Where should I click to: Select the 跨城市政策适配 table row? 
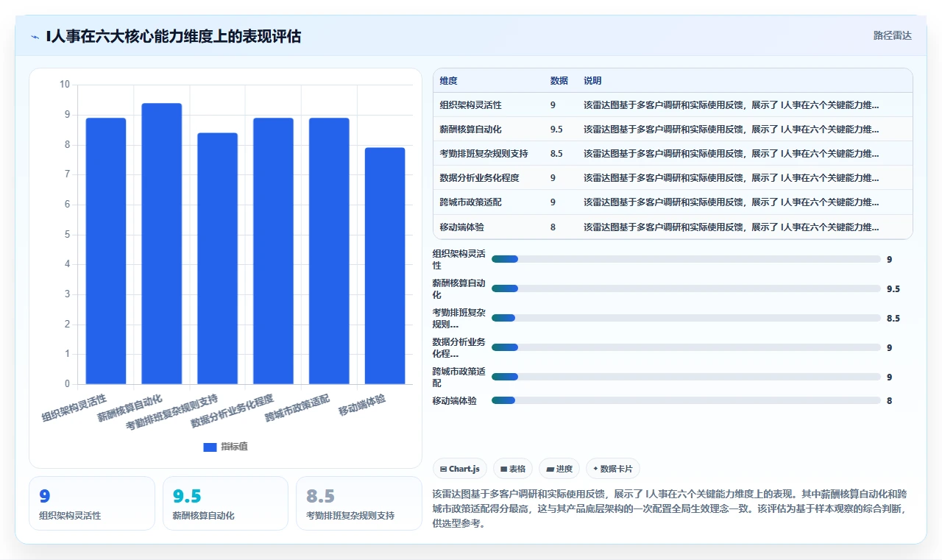tap(673, 202)
